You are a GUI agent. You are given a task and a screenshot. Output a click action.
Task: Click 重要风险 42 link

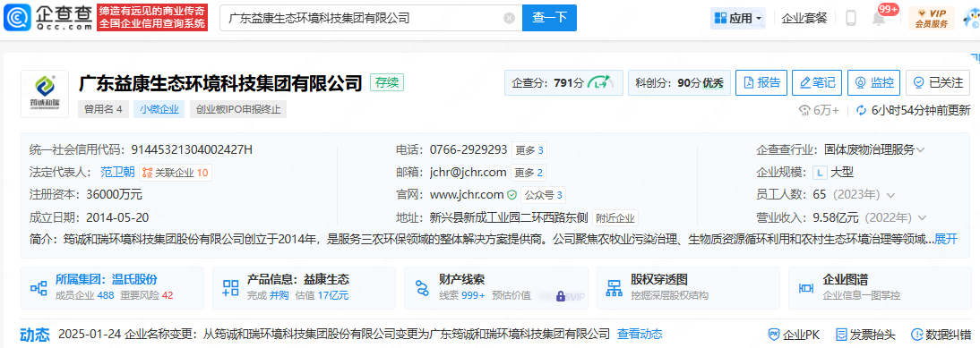coord(146,295)
